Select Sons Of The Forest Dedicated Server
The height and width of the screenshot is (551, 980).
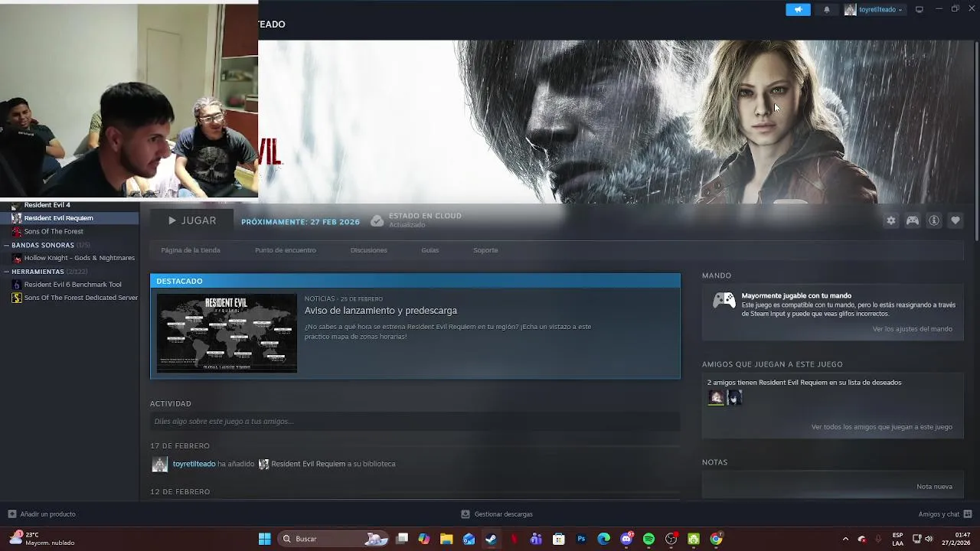click(81, 298)
